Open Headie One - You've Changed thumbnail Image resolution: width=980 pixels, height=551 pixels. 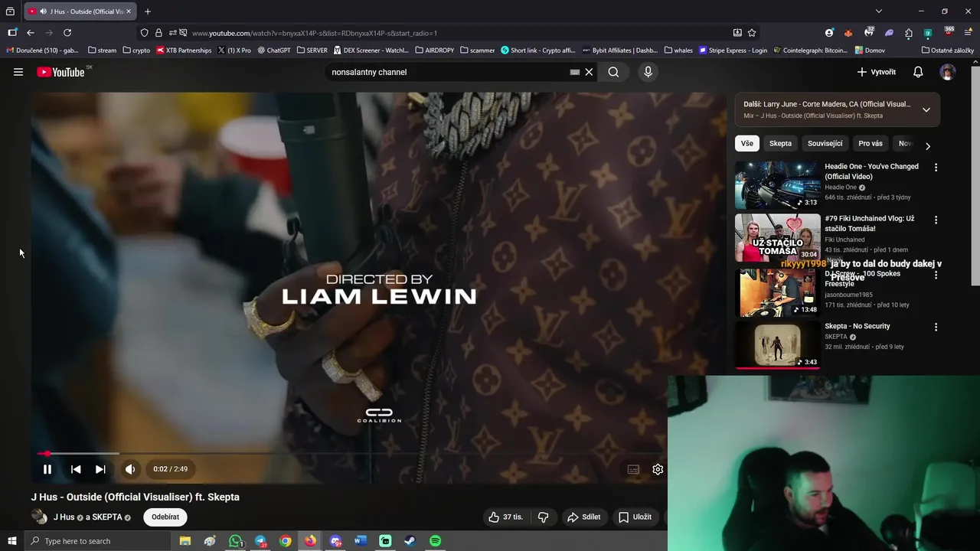click(777, 184)
